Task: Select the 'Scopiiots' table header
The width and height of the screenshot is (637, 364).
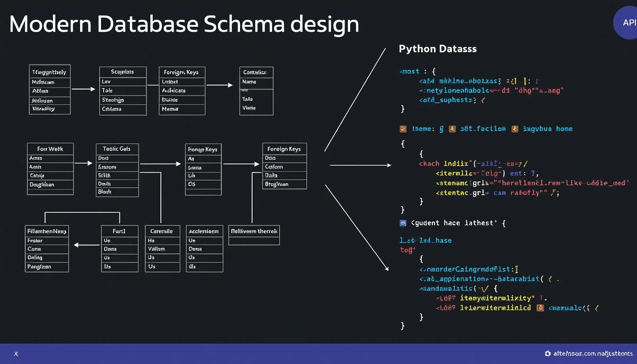Action: (123, 72)
